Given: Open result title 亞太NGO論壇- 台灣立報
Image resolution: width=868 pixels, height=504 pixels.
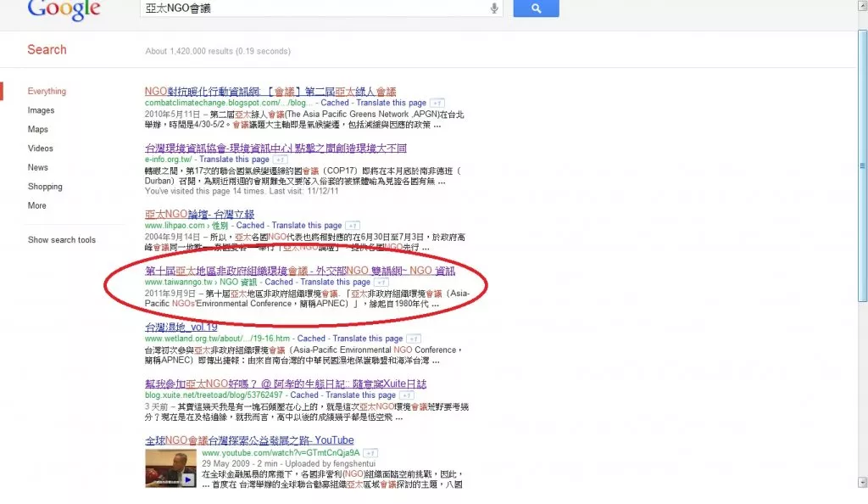Looking at the screenshot, I should pyautogui.click(x=199, y=214).
